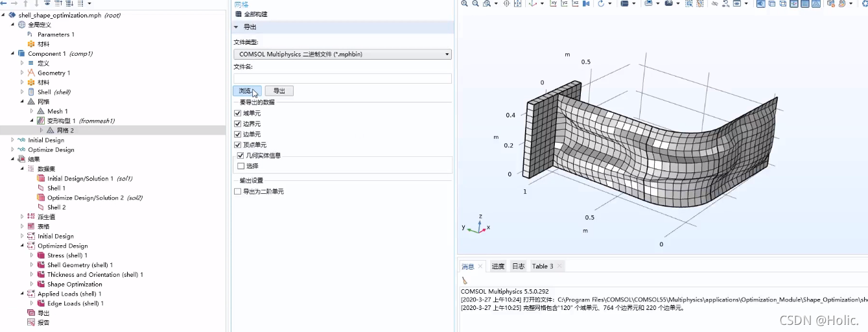The height and width of the screenshot is (332, 868).
Task: Uncheck the 域单元 checkbox
Action: click(237, 113)
